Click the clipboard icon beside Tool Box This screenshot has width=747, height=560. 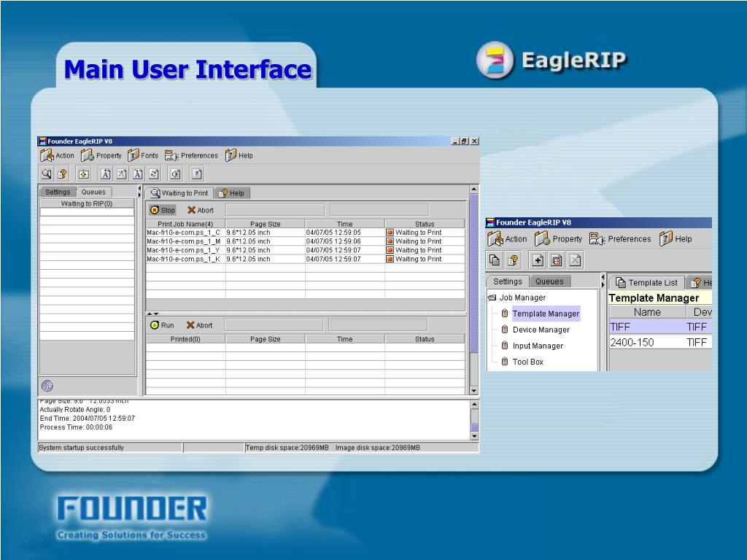click(505, 362)
